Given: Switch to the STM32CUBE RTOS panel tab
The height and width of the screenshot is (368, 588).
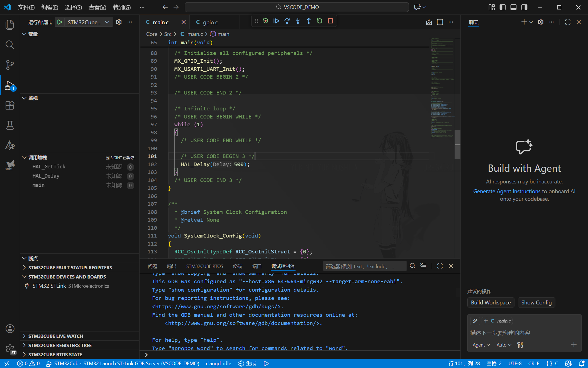Looking at the screenshot, I should [x=204, y=266].
